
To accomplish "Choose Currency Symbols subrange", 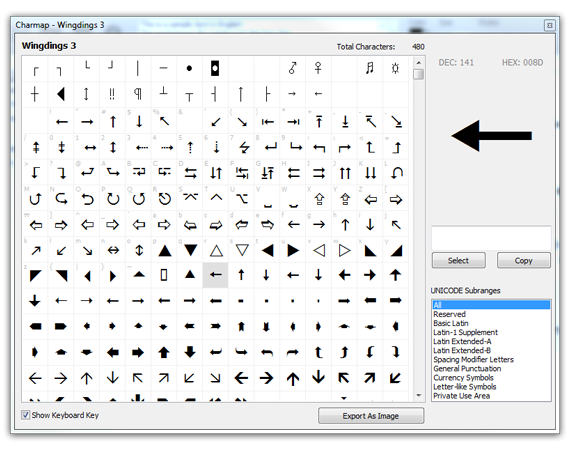I will [491, 378].
